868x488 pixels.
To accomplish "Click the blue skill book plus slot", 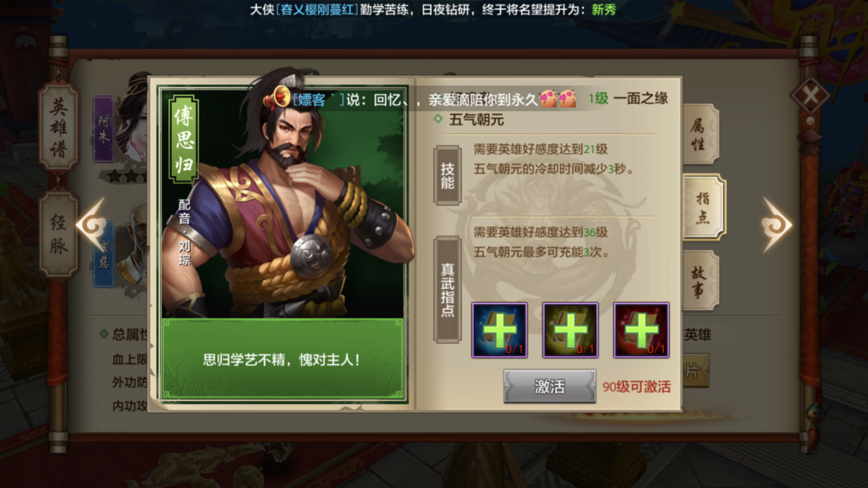I will pos(500,330).
